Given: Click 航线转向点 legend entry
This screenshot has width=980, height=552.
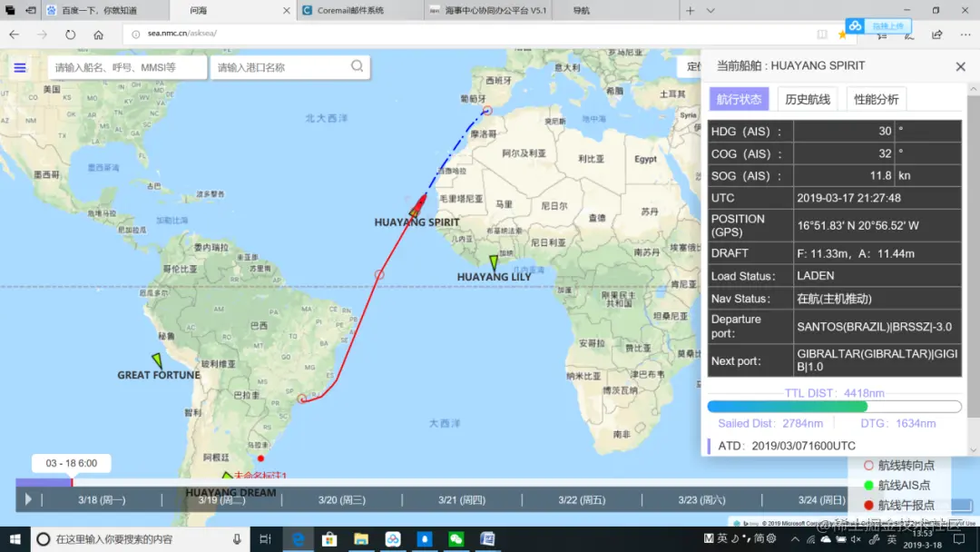Looking at the screenshot, I should click(899, 465).
